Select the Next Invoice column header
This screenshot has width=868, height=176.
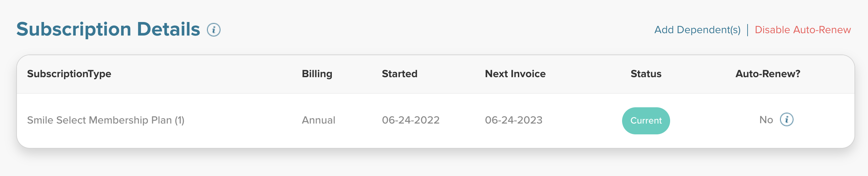click(x=515, y=74)
